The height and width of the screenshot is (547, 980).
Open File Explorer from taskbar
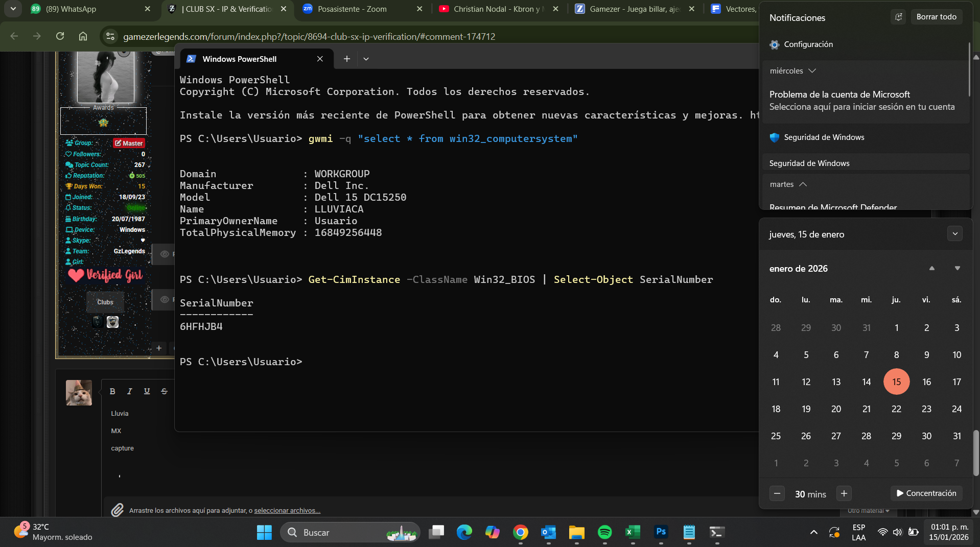tap(577, 532)
